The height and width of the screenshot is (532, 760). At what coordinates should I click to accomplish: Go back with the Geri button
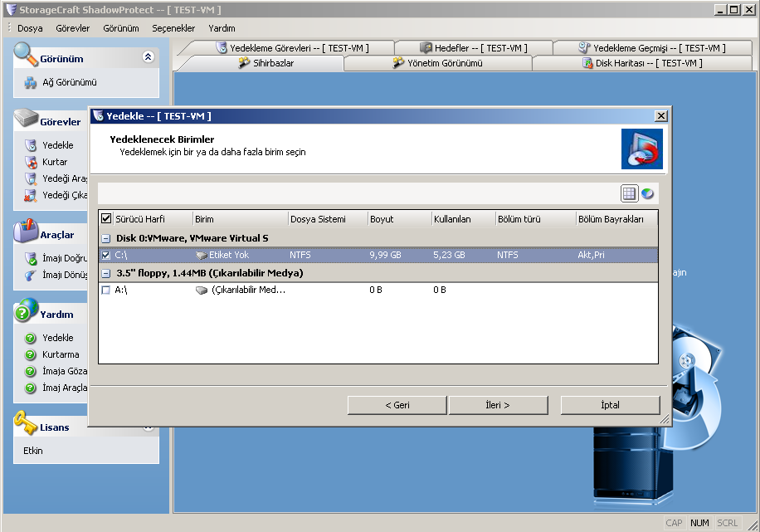point(397,405)
